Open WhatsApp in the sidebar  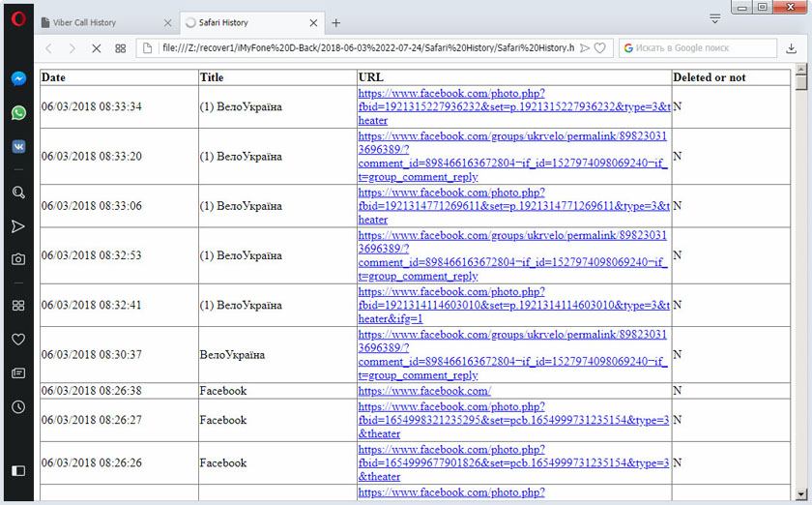(18, 112)
